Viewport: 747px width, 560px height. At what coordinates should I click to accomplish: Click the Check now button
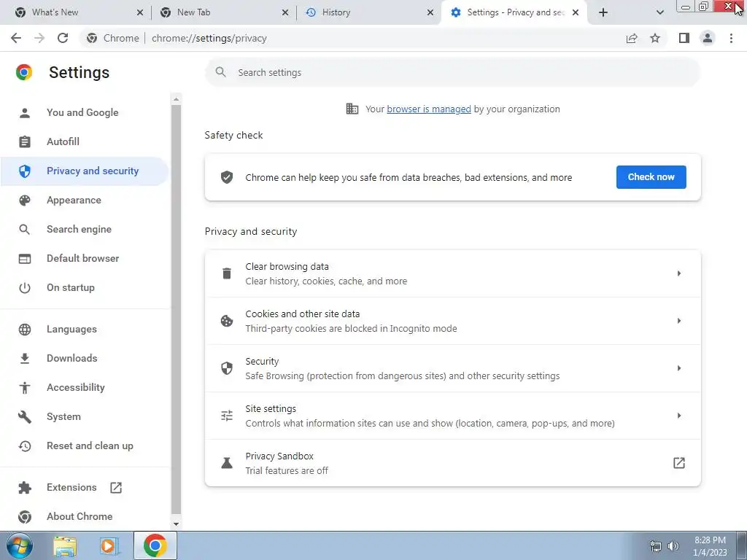[651, 177]
